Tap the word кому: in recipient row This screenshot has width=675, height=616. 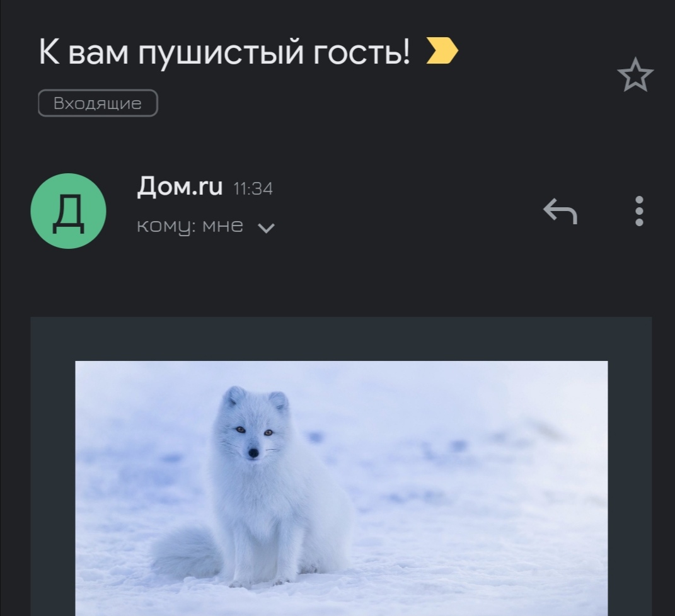click(x=166, y=226)
